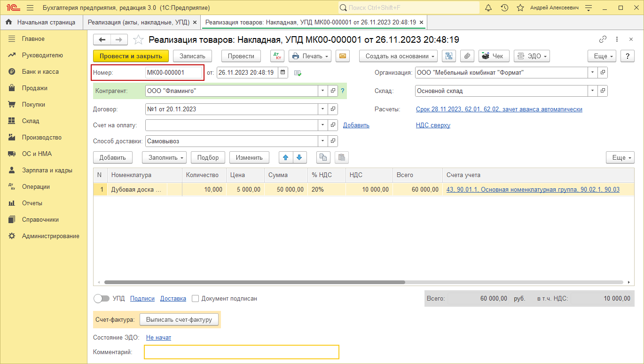Toggle the УПД switch

(102, 298)
